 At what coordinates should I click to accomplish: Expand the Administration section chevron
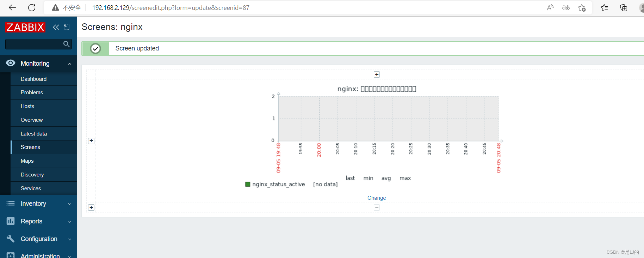coord(70,257)
